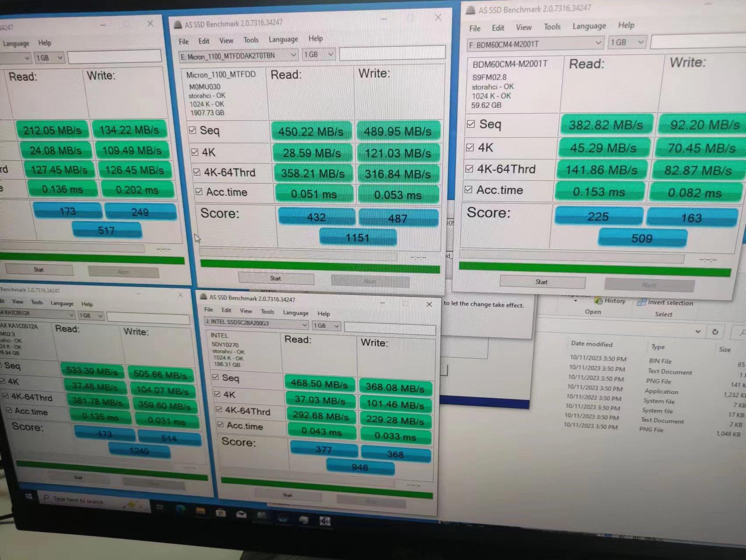Open the Mail app from the taskbar

241,514
